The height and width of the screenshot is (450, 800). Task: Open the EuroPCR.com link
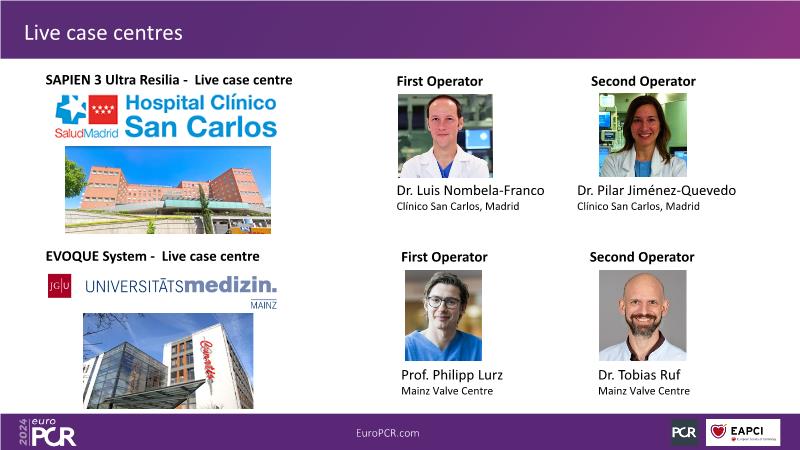point(388,432)
